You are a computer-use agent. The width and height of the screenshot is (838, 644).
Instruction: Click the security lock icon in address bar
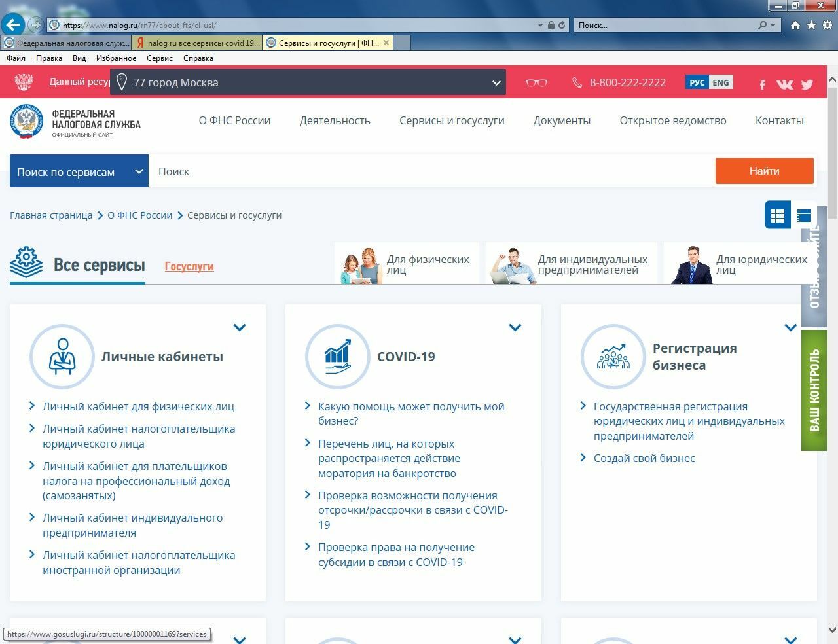point(551,26)
